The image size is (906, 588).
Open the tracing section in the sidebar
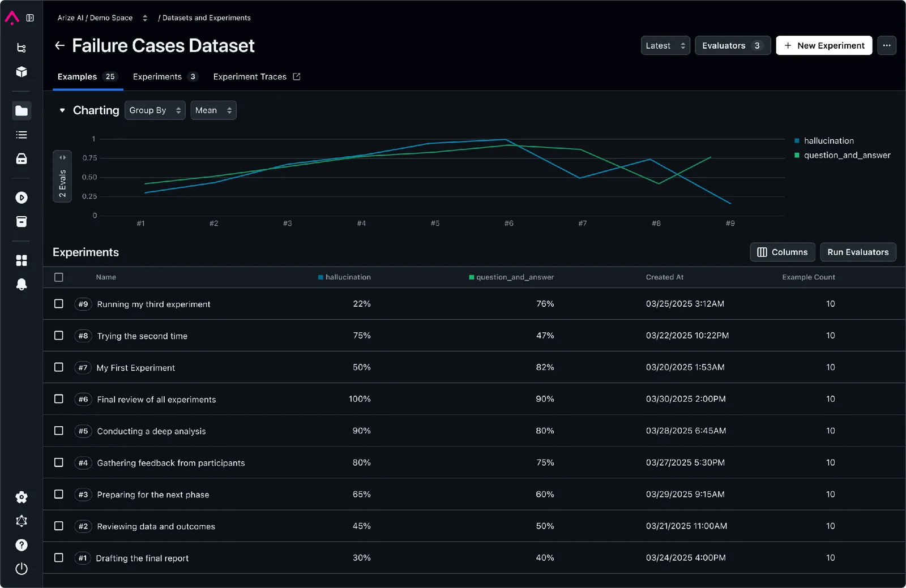point(21,48)
